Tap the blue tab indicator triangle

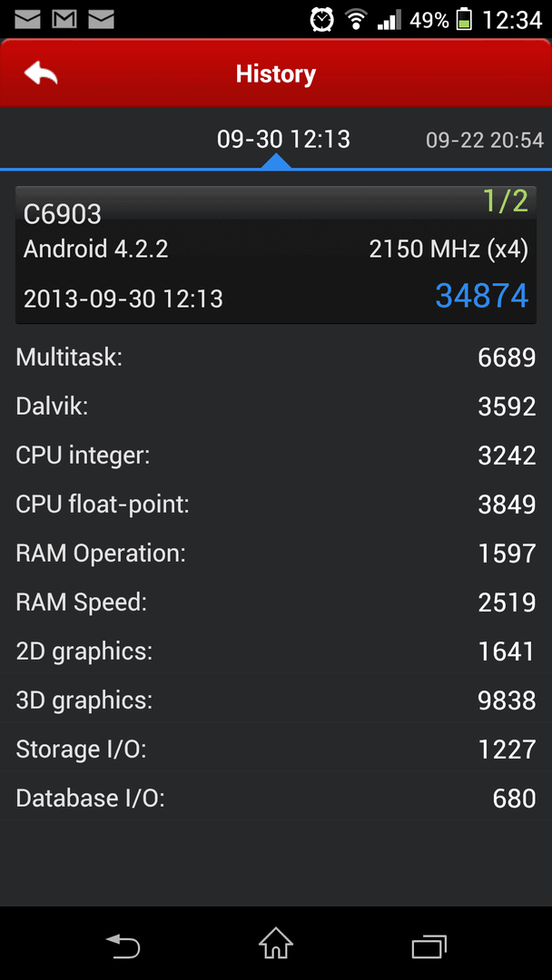point(276,162)
